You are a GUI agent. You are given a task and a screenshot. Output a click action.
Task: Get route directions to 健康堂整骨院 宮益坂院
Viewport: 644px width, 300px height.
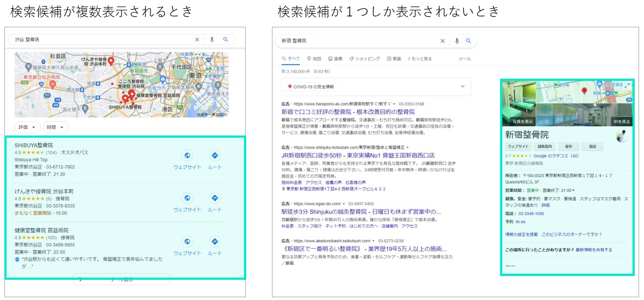pyautogui.click(x=214, y=242)
